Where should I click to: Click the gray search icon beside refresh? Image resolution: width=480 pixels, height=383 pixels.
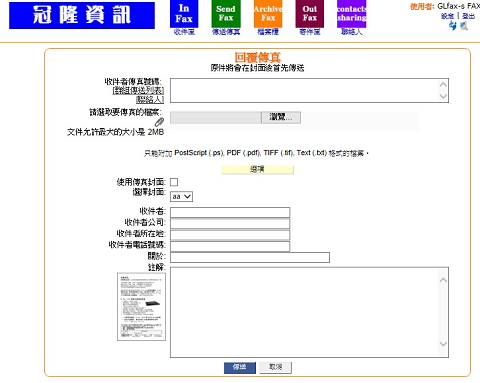pyautogui.click(x=464, y=26)
